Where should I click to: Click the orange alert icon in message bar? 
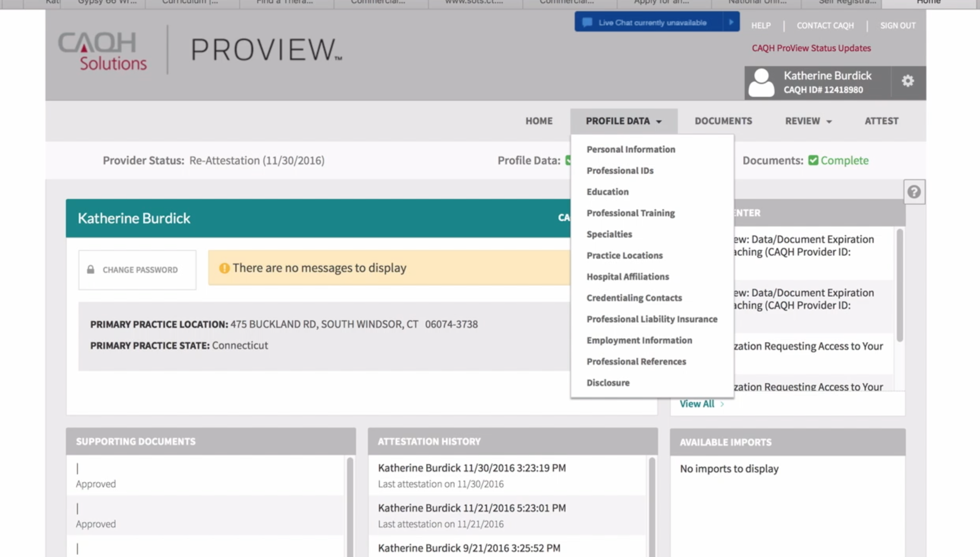pos(224,268)
